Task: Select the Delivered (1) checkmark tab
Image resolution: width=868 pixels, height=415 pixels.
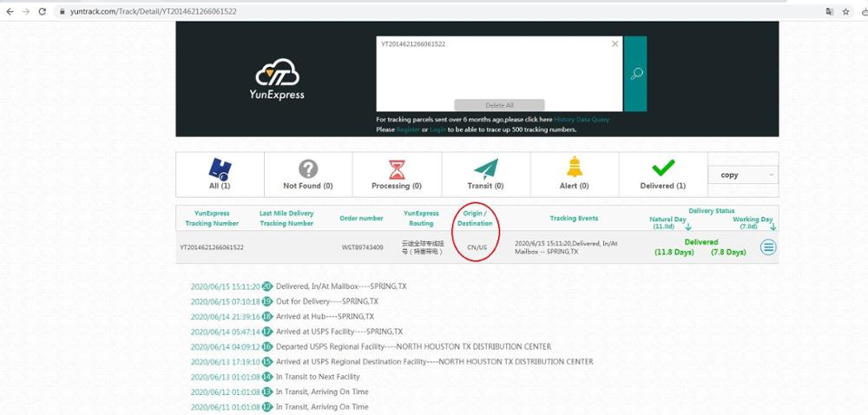Action: pos(662,175)
